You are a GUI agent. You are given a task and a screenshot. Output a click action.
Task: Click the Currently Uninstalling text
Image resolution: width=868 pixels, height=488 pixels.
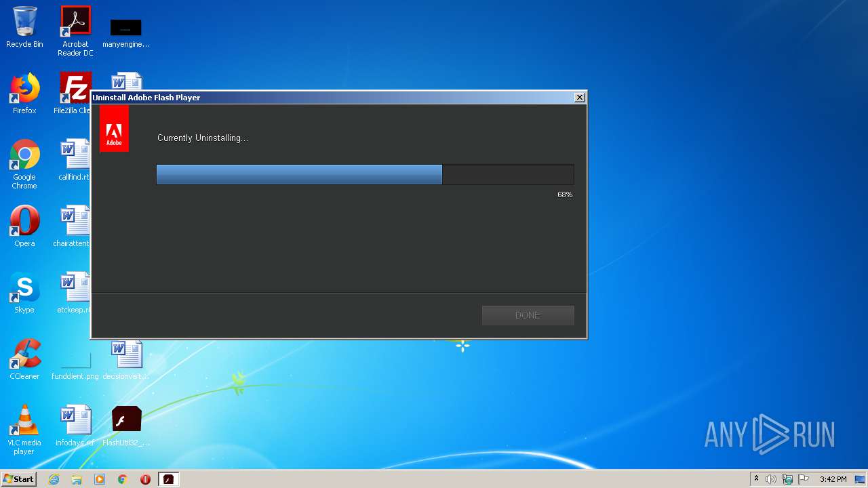point(203,138)
